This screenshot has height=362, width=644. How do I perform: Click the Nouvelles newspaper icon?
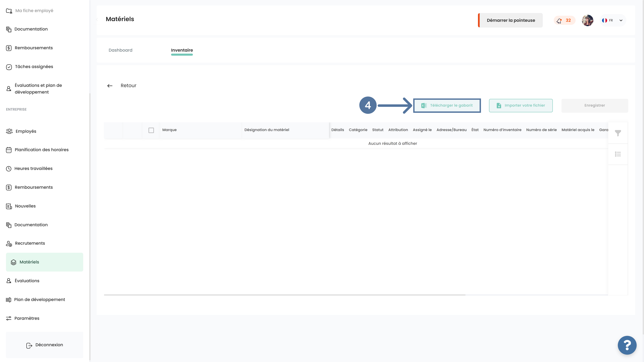tap(9, 206)
